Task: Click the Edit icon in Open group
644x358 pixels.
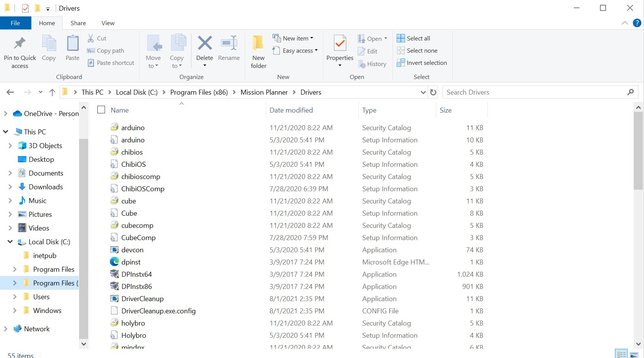Action: [362, 51]
